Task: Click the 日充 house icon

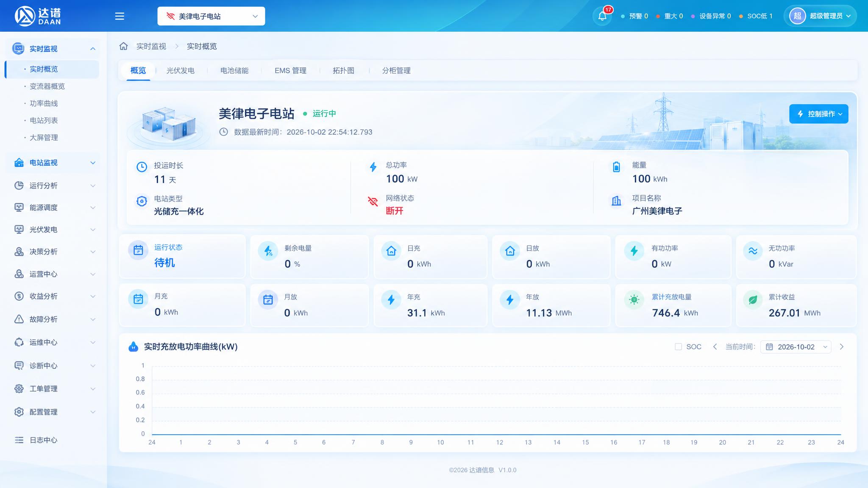Action: coord(391,251)
